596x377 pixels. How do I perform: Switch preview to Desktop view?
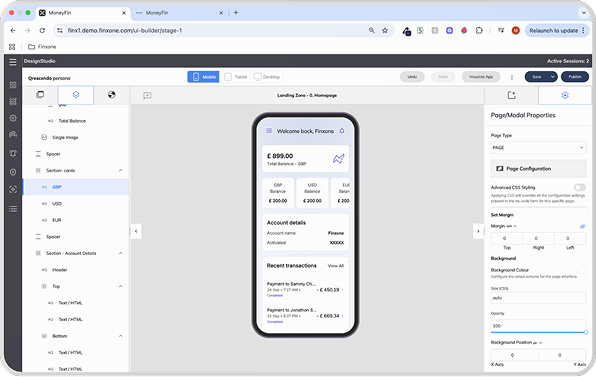point(267,77)
